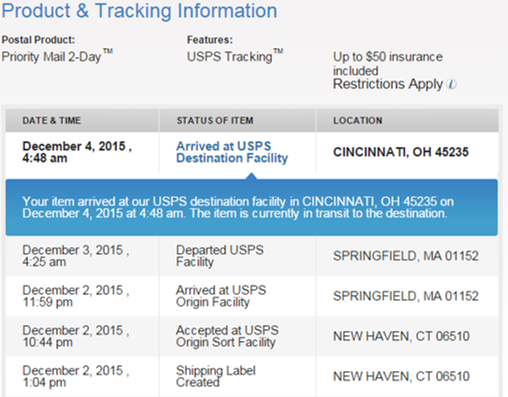The height and width of the screenshot is (397, 508).
Task: Open Arrived at USPS Destination Facility link
Action: point(232,152)
